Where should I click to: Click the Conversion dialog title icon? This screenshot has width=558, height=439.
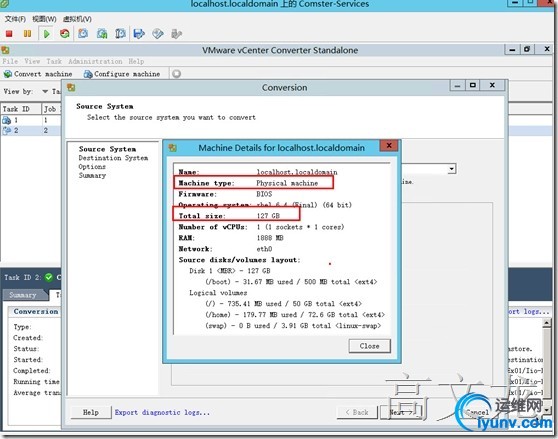(71, 88)
